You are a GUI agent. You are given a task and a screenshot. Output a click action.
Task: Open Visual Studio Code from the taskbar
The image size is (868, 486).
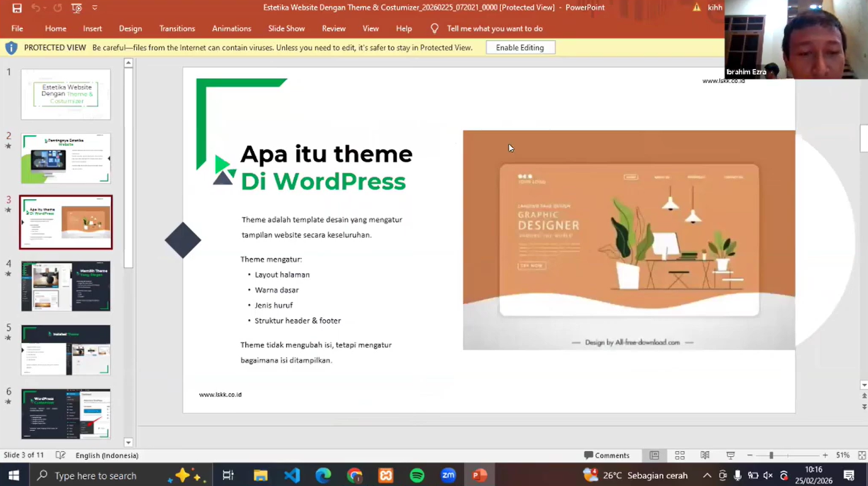tap(292, 475)
